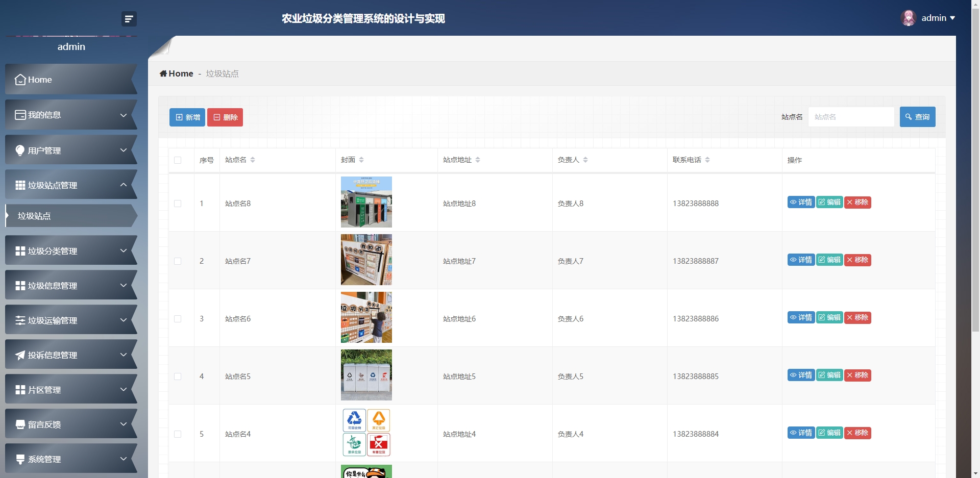Check the select-all checkbox in table header
This screenshot has width=980, height=478.
178,160
